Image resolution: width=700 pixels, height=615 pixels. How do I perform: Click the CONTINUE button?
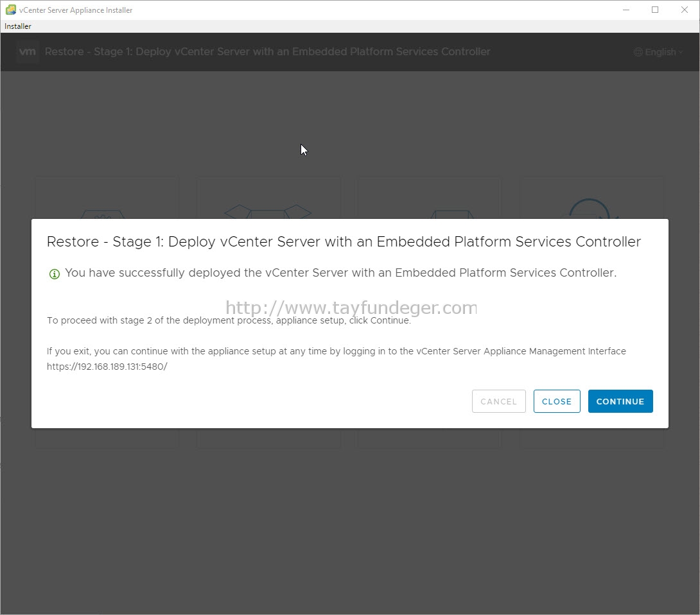(620, 401)
